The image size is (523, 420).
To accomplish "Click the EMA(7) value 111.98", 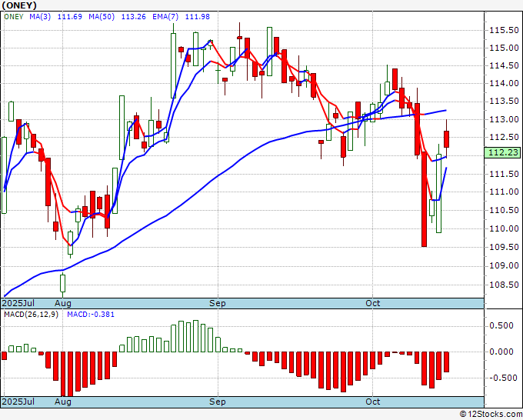I will click(198, 17).
